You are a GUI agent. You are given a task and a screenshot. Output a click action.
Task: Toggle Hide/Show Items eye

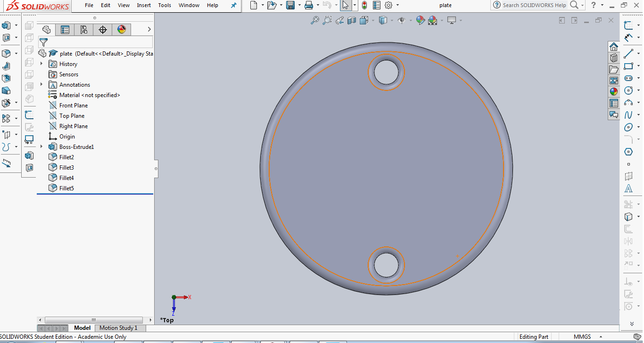click(402, 20)
